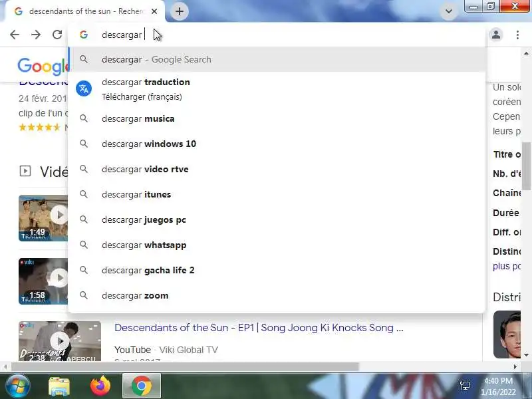532x399 pixels.
Task: Click search icon beside descargar zoom
Action: pyautogui.click(x=84, y=295)
